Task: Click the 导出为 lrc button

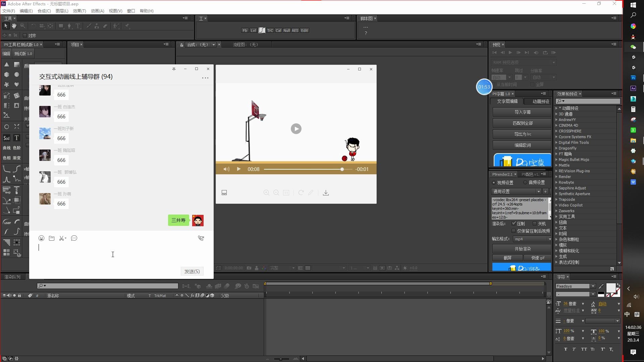Action: tap(523, 134)
